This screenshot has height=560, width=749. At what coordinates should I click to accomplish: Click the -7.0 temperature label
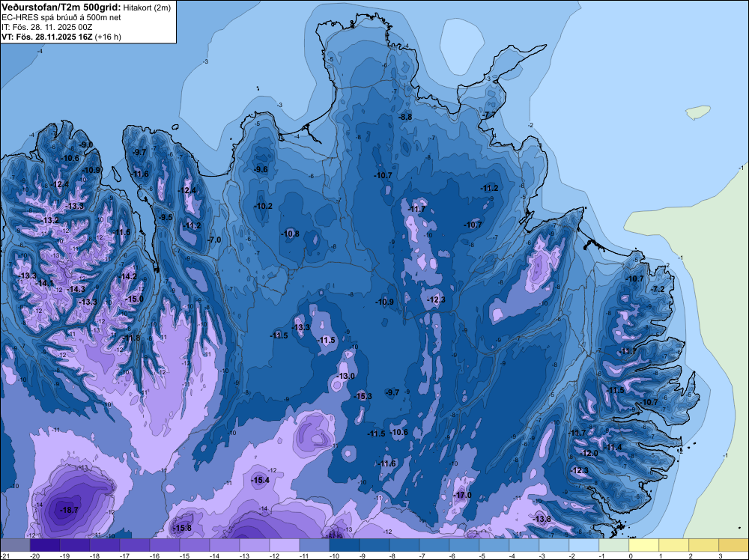[x=214, y=240]
